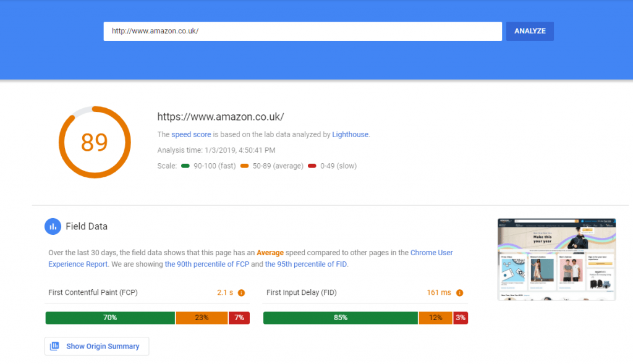Click the chart icon on Show Origin Summary
This screenshot has height=364, width=633.
[x=56, y=346]
